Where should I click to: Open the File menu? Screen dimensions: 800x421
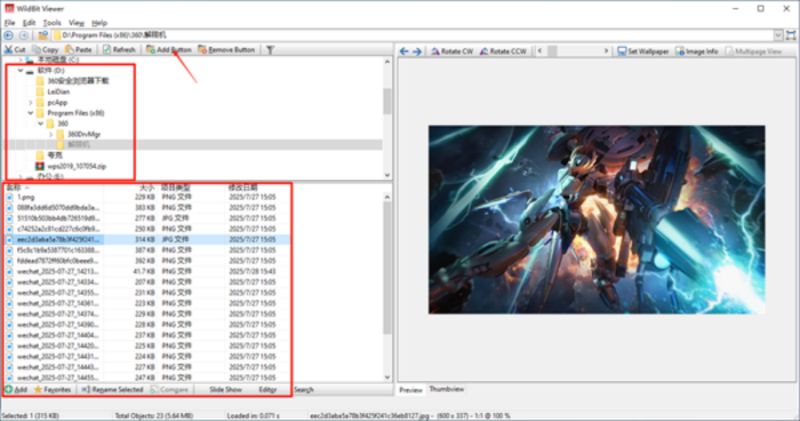[10, 23]
